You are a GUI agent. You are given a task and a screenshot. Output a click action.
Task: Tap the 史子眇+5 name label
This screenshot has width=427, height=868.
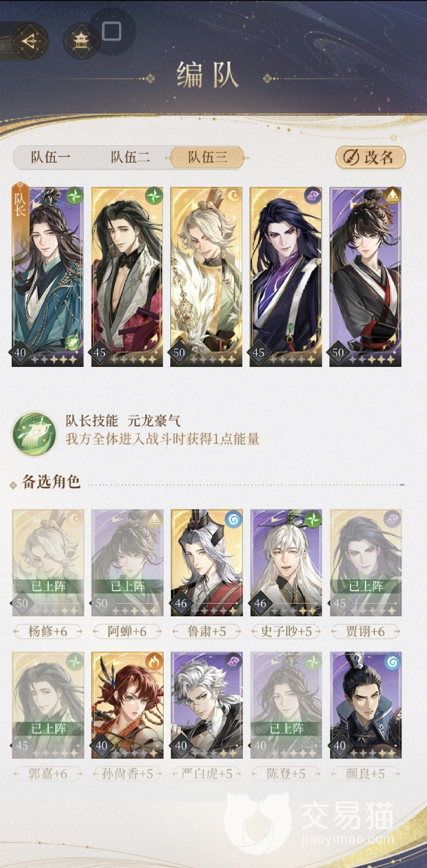point(286,631)
